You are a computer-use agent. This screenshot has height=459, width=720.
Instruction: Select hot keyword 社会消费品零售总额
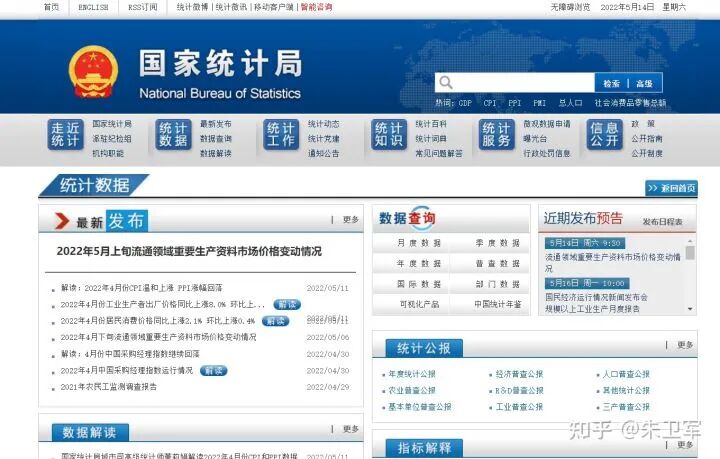tap(630, 103)
